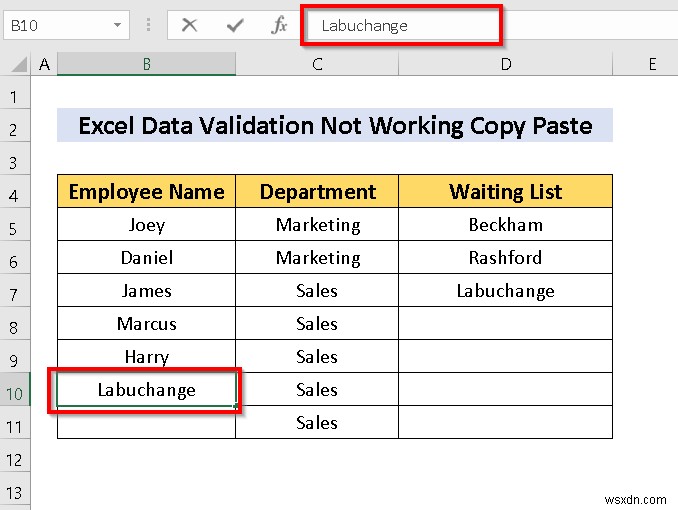Click the title cell 'Excel Data Validation Not Working Copy Paste'

click(x=335, y=125)
